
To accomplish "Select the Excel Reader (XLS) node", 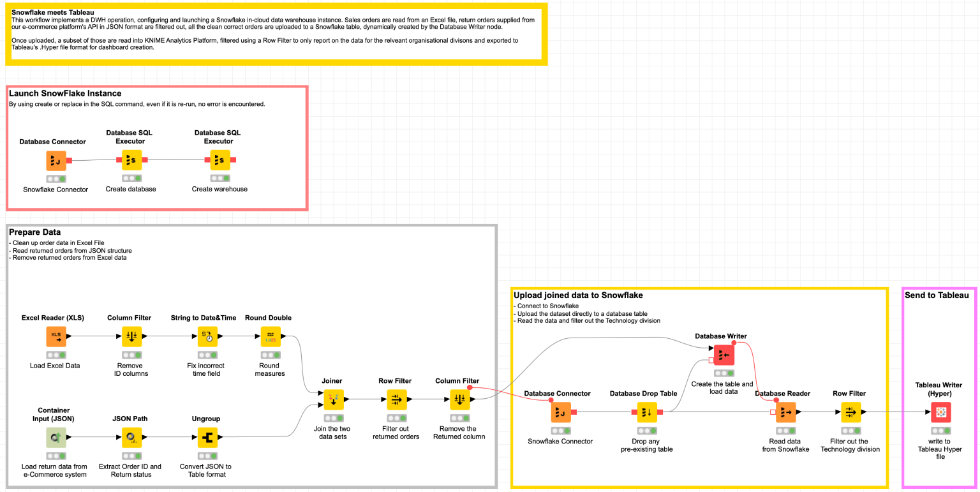I will pyautogui.click(x=56, y=336).
